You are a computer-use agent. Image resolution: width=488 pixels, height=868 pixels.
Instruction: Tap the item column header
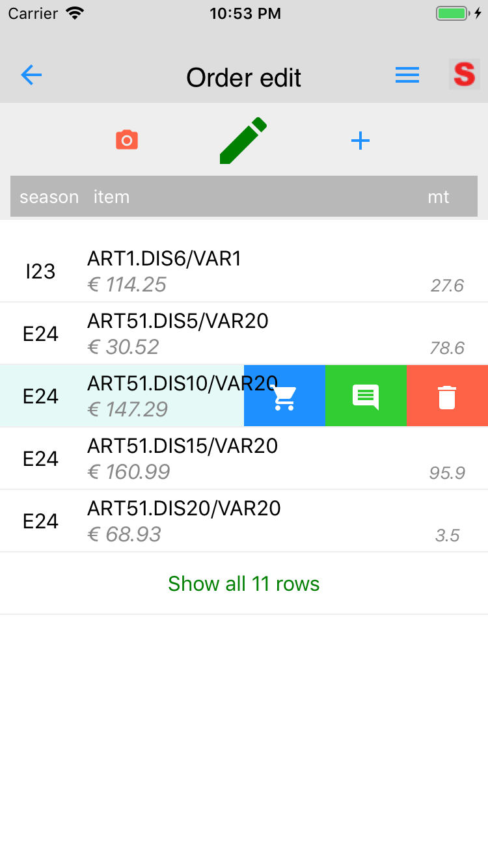point(111,197)
